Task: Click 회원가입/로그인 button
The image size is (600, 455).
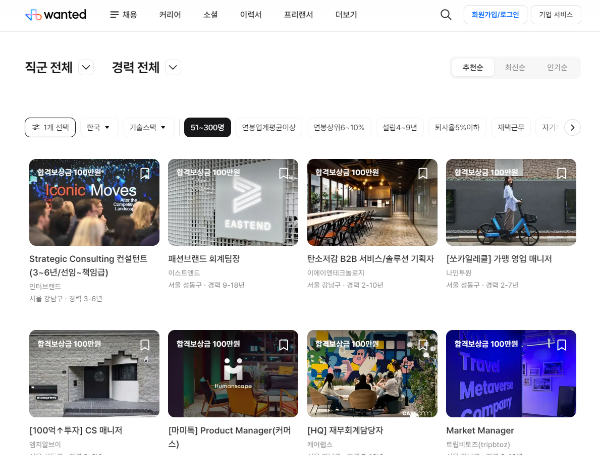Action: 495,15
